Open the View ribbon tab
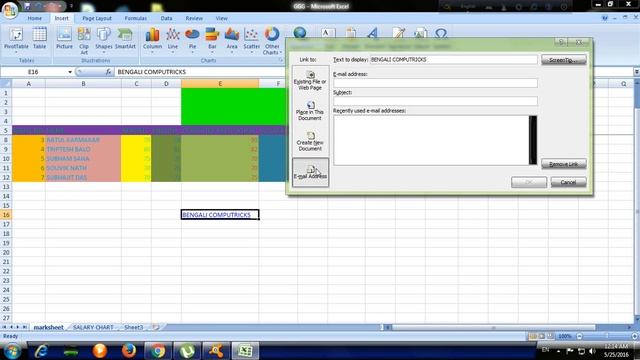 click(221, 18)
